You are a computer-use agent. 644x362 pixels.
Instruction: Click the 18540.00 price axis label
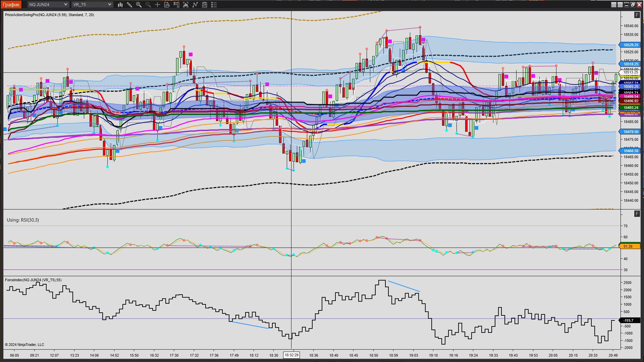(x=631, y=26)
